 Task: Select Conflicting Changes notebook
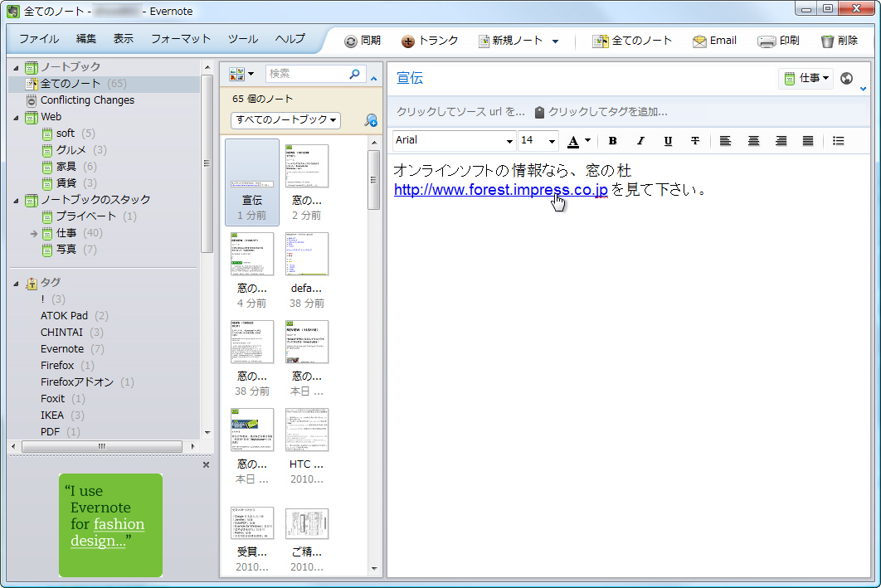pyautogui.click(x=87, y=100)
